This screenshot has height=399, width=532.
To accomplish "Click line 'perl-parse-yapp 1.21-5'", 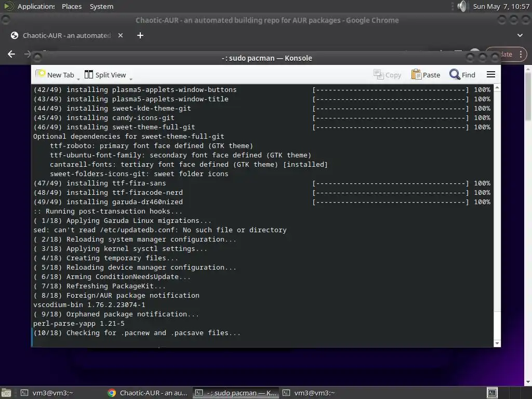I will pyautogui.click(x=79, y=323).
